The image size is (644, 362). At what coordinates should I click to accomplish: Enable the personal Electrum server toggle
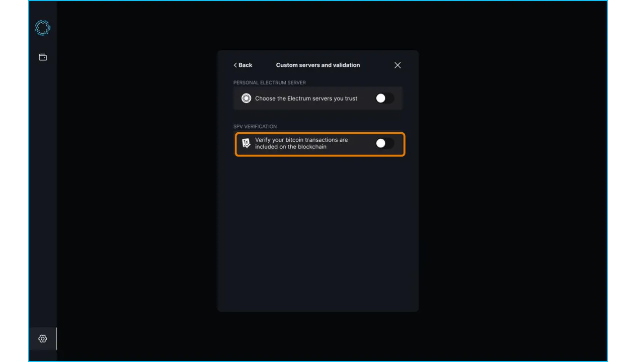(384, 99)
